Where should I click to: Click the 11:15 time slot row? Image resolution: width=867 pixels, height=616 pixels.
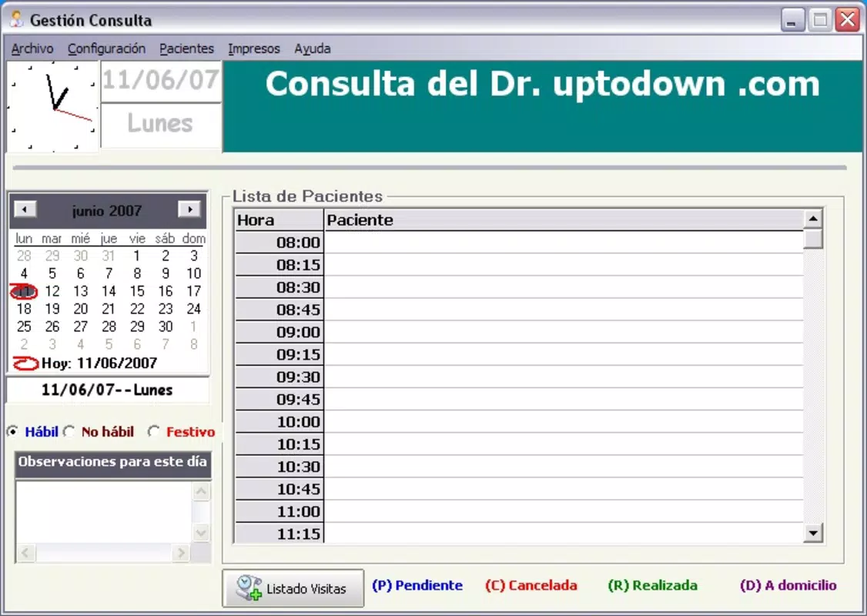pyautogui.click(x=519, y=533)
